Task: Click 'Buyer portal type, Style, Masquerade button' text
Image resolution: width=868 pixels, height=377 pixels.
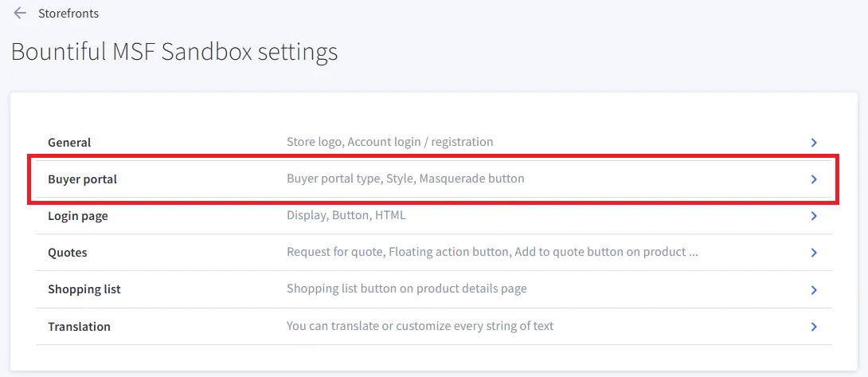Action: (x=405, y=179)
